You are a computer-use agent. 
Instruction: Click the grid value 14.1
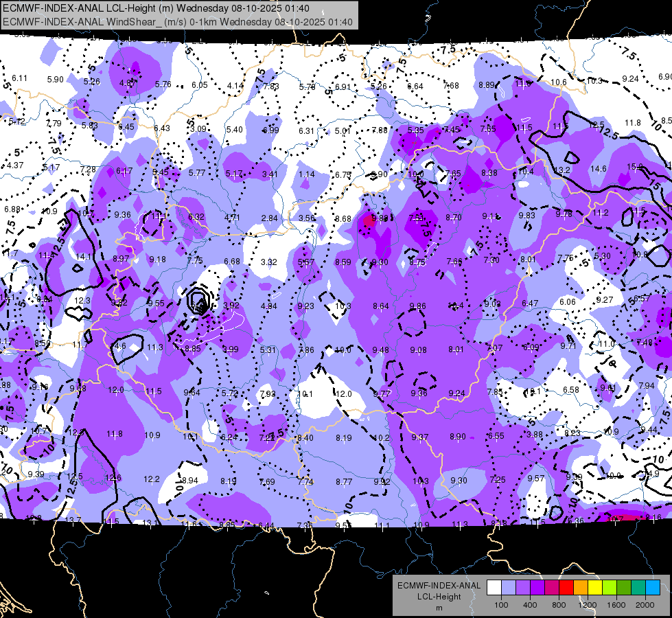click(83, 256)
